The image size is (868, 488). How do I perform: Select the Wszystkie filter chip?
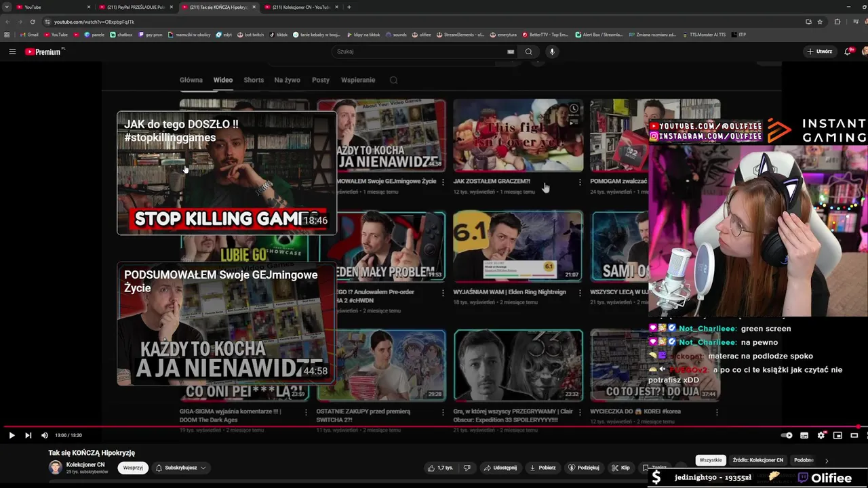point(711,460)
